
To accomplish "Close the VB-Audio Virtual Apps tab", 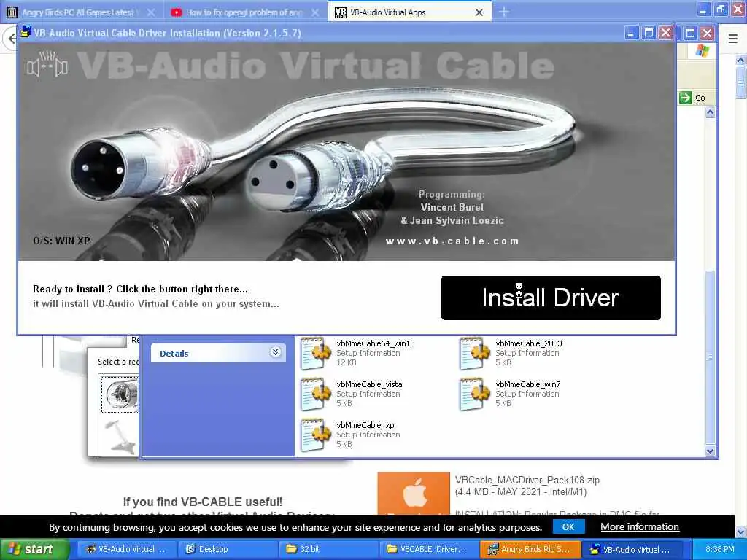I will (x=479, y=12).
